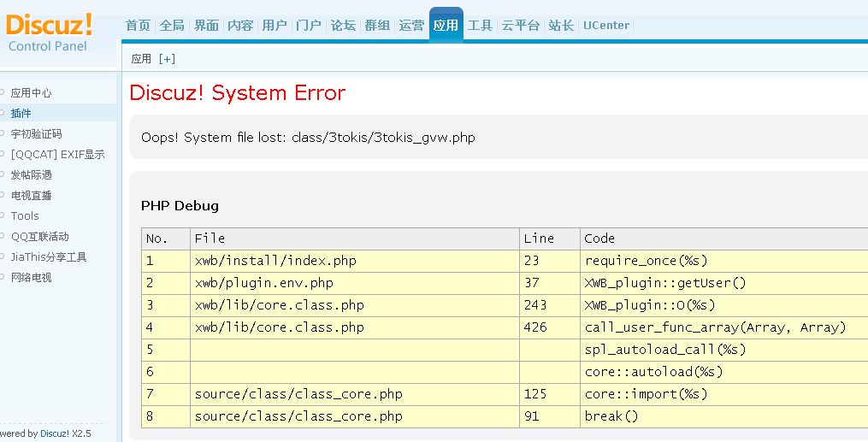
Task: Click the Line column header
Action: 550,239
